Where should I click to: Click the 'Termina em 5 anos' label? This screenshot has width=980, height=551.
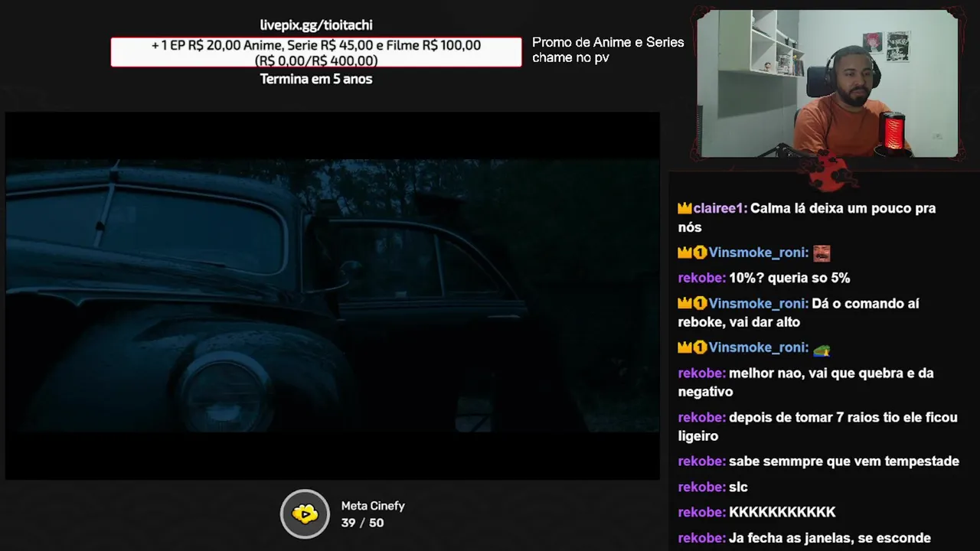[x=316, y=79]
